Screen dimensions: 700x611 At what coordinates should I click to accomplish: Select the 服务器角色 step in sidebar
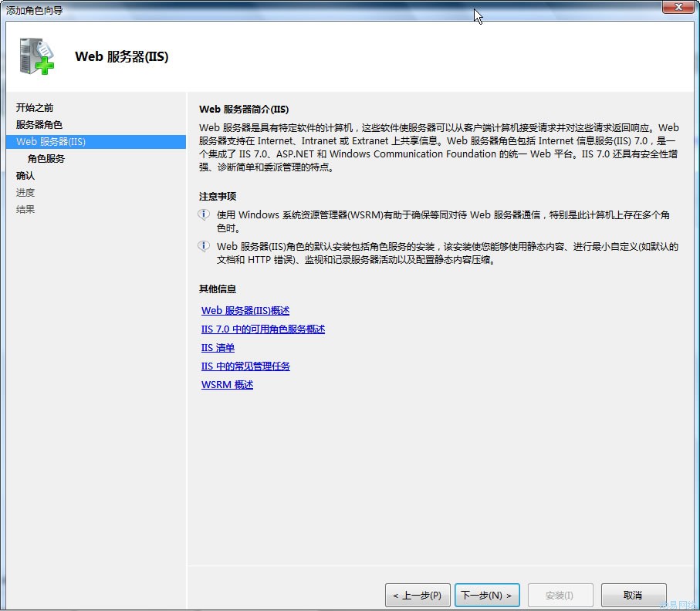pyautogui.click(x=39, y=125)
